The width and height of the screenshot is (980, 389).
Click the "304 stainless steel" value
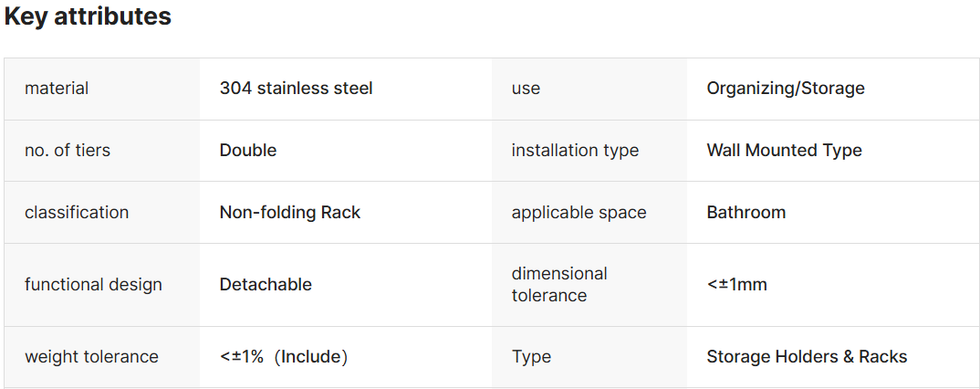tap(296, 89)
